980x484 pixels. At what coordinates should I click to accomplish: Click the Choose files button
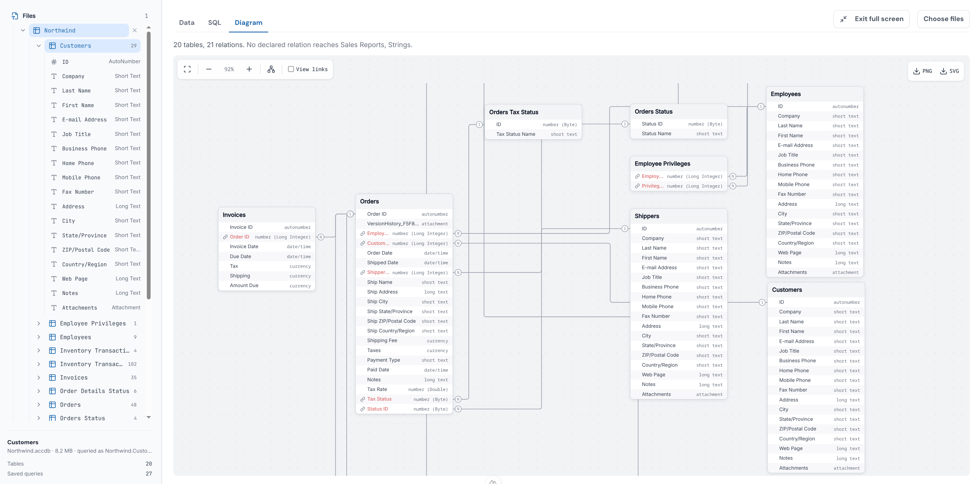click(x=943, y=19)
